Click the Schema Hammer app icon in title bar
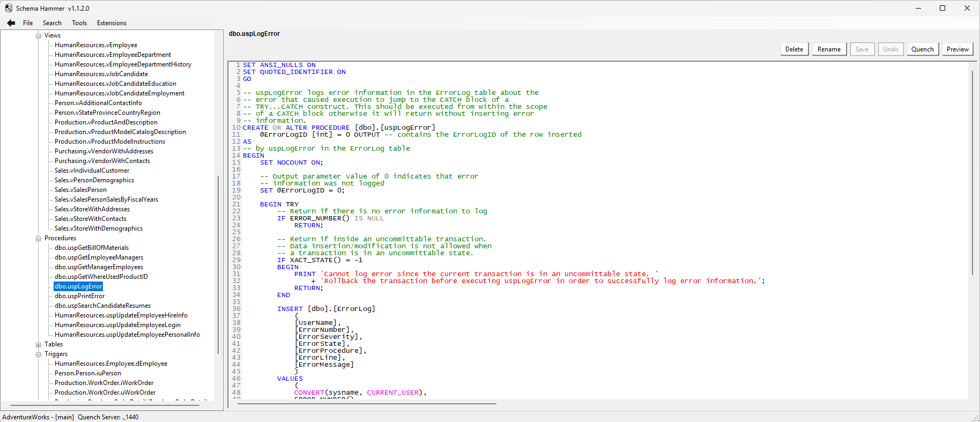Viewport: 980px width, 422px height. pos(9,8)
